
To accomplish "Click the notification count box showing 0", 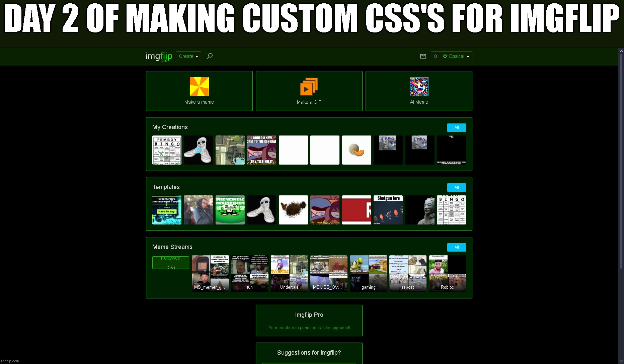I will (x=435, y=56).
